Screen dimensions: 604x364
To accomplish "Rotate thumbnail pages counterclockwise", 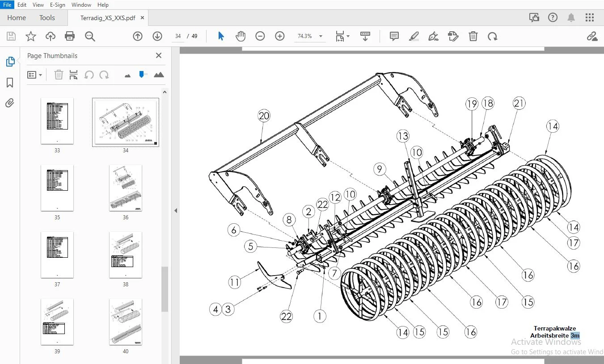I will [x=89, y=75].
